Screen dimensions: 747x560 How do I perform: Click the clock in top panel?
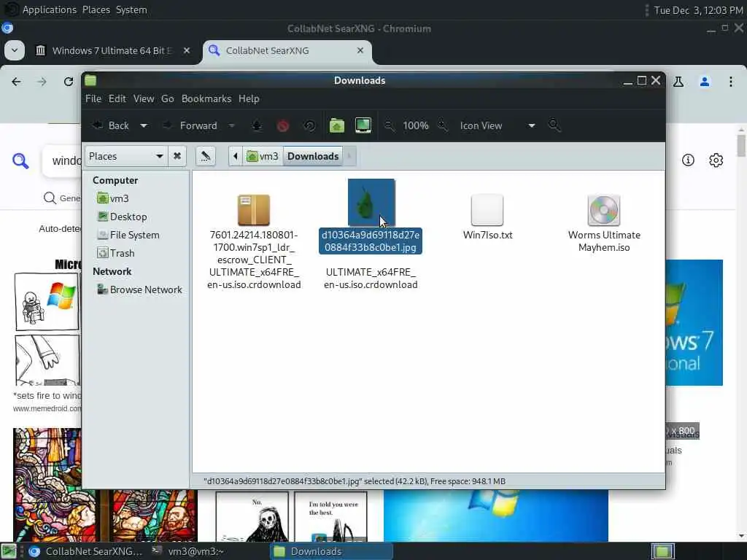[x=698, y=10]
